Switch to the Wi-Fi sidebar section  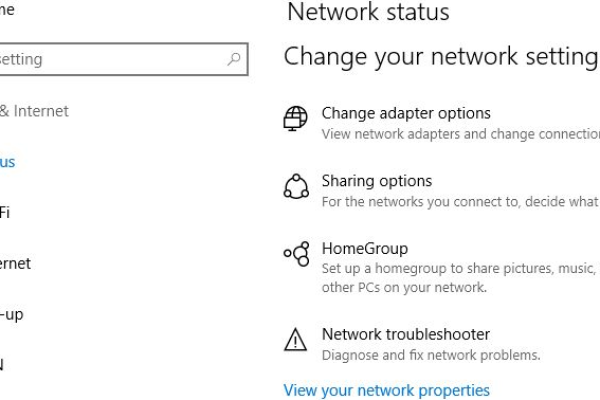click(x=5, y=212)
